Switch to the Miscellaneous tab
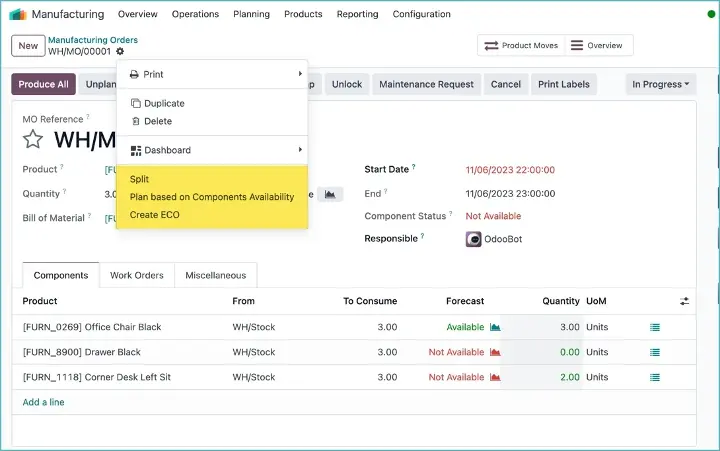 tap(216, 276)
